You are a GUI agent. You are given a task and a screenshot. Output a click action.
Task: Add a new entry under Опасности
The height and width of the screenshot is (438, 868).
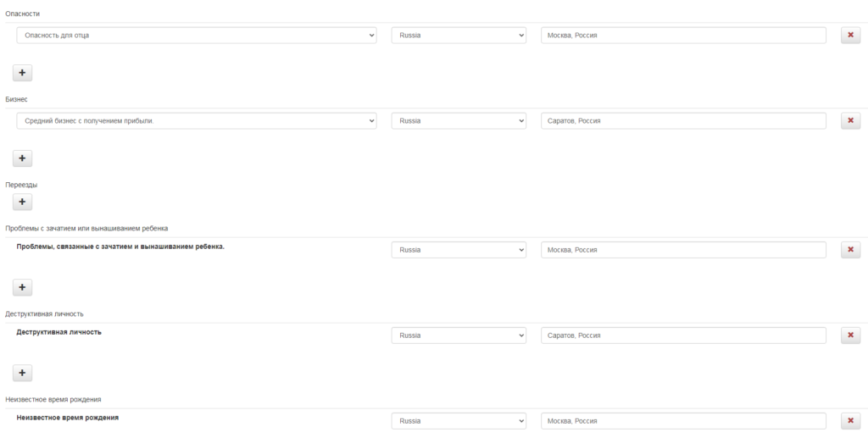tap(23, 73)
